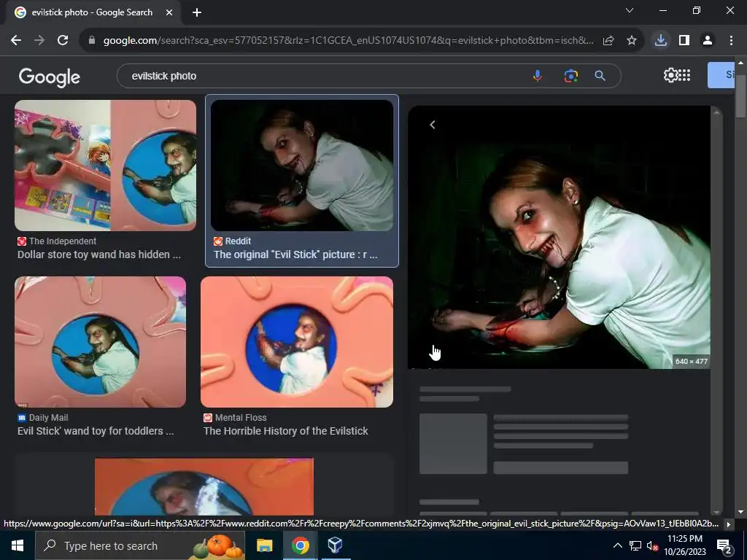The width and height of the screenshot is (747, 560).
Task: Open 'The original "Evil Stick" picture' link
Action: [x=295, y=254]
